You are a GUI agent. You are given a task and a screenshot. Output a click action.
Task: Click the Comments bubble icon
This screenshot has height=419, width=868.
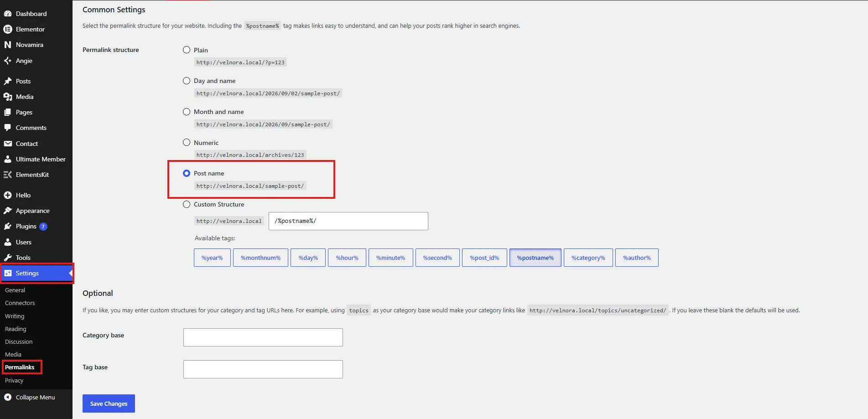point(8,128)
